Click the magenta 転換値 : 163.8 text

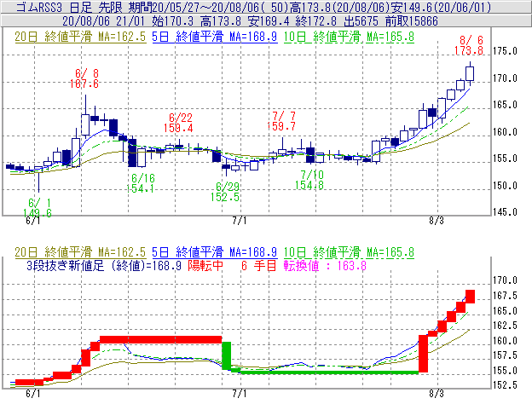tap(325, 266)
